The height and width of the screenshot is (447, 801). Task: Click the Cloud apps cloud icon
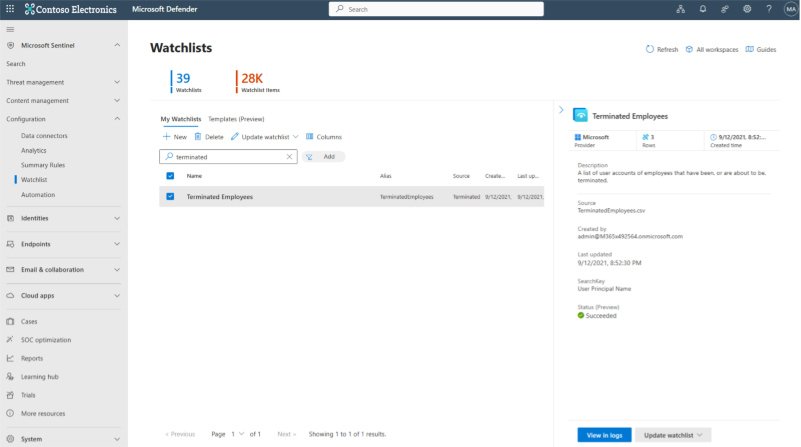(10, 296)
